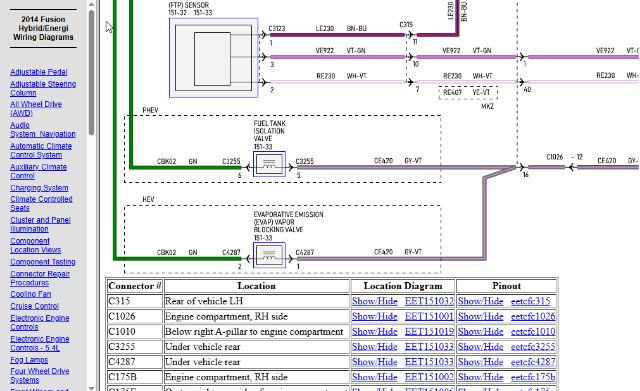The width and height of the screenshot is (640, 391).
Task: Open Charging System section
Action: point(39,188)
